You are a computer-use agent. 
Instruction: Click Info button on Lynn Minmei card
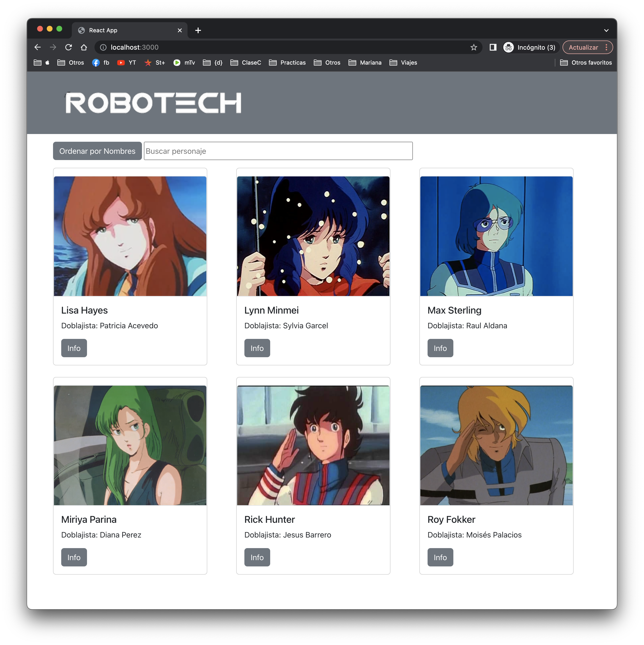pos(257,348)
